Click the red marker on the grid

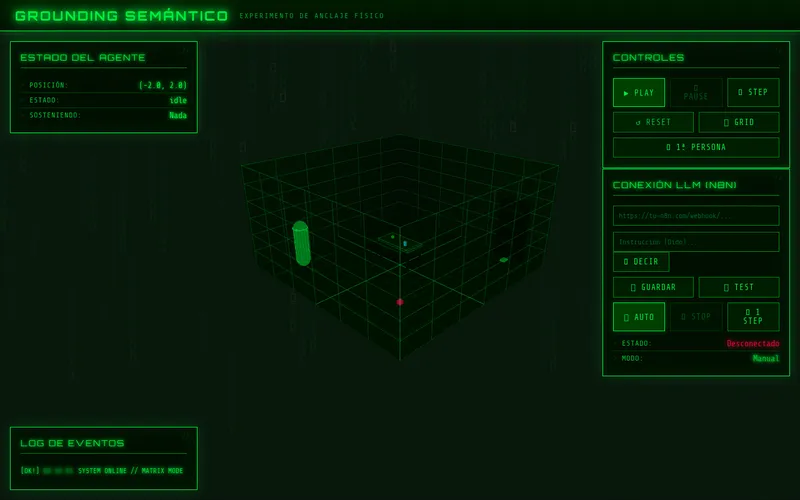click(x=400, y=302)
